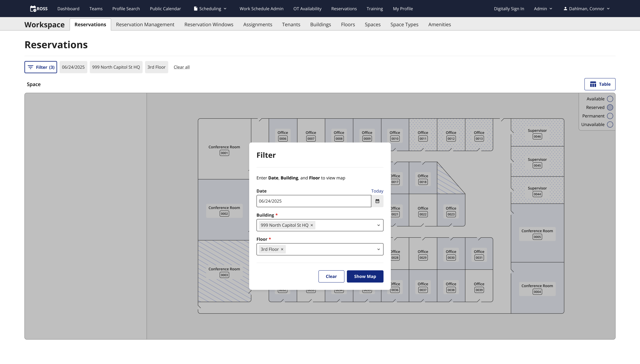Open the Space Types tab
The height and width of the screenshot is (364, 640).
coord(404,25)
